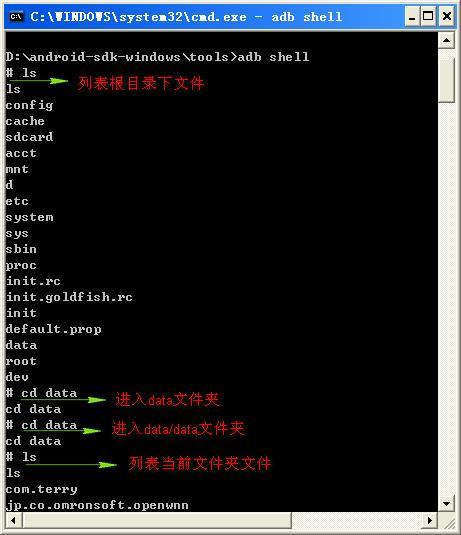Image resolution: width=461 pixels, height=535 pixels.
Task: Click the 'jp.co.omronsoft.openwnn' line
Action: pos(97,505)
